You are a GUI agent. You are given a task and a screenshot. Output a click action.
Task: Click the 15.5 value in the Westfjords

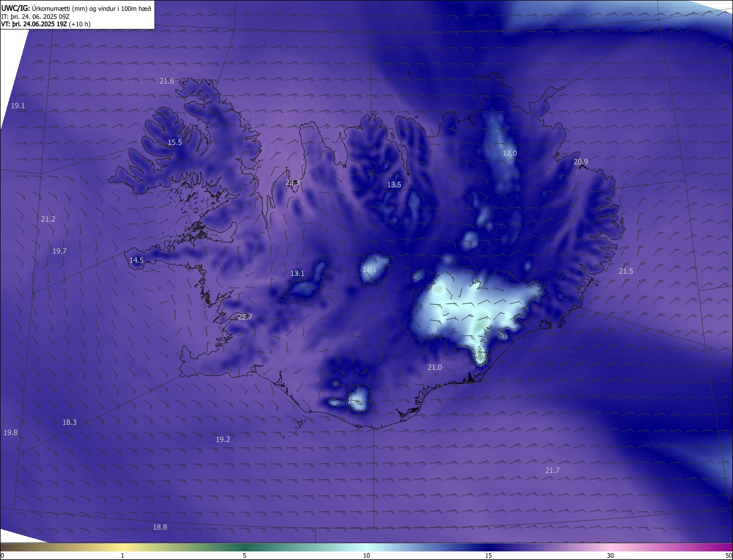175,143
